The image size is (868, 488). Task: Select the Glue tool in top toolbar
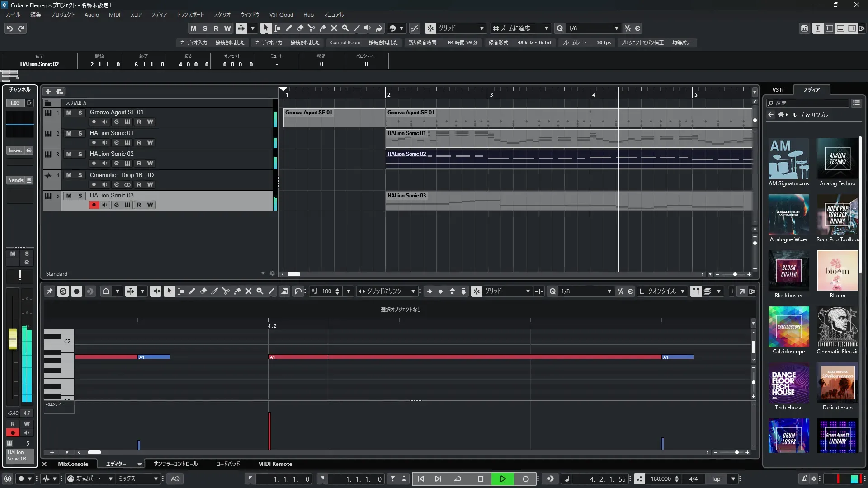(323, 28)
